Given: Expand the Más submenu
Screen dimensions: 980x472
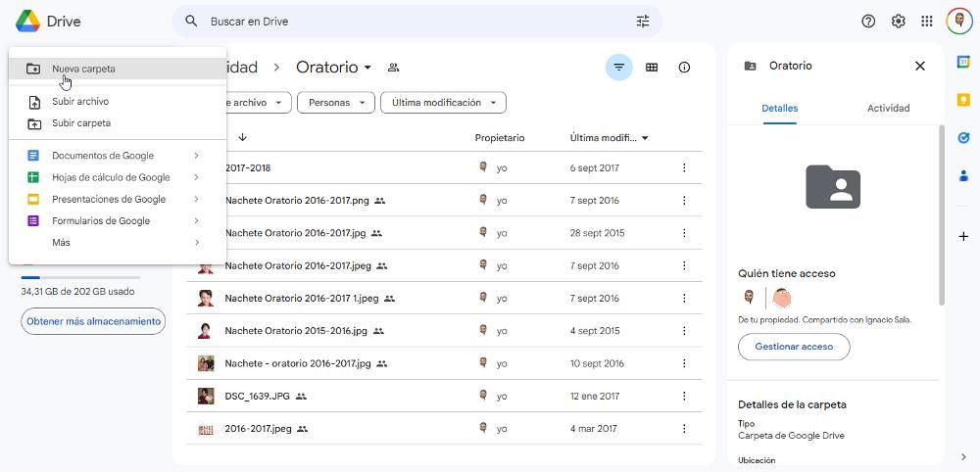Looking at the screenshot, I should tap(196, 242).
